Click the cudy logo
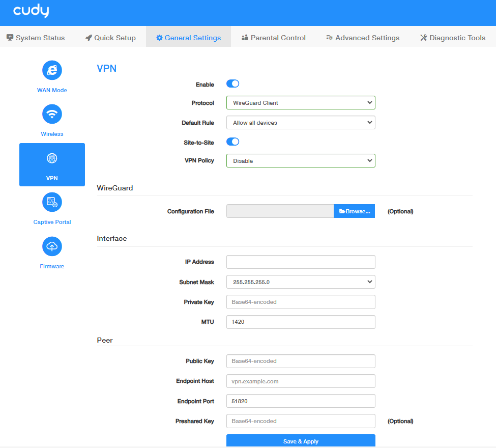This screenshot has height=448, width=496. point(31,11)
